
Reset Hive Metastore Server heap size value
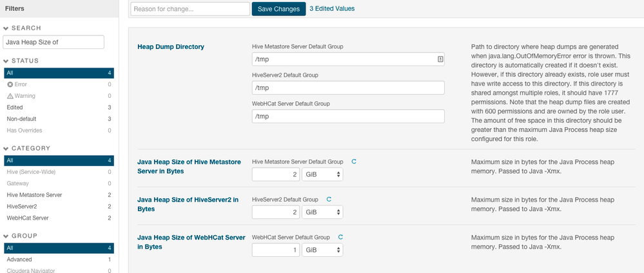353,162
